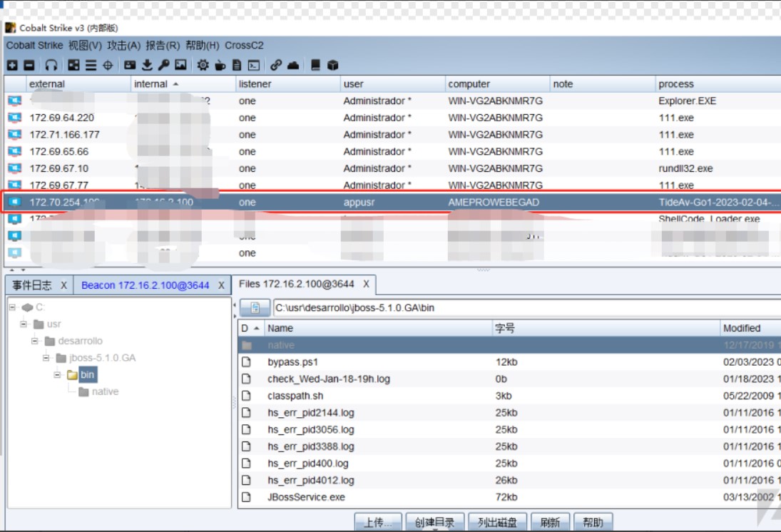The height and width of the screenshot is (532, 781).
Task: Open keystrokes via the key icon
Action: point(164,66)
